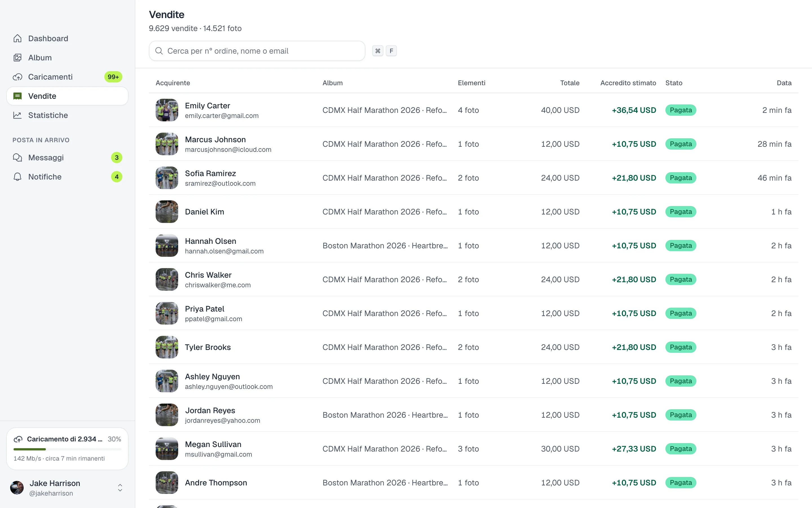812x508 pixels.
Task: Click the F key shortcut badge
Action: point(391,51)
